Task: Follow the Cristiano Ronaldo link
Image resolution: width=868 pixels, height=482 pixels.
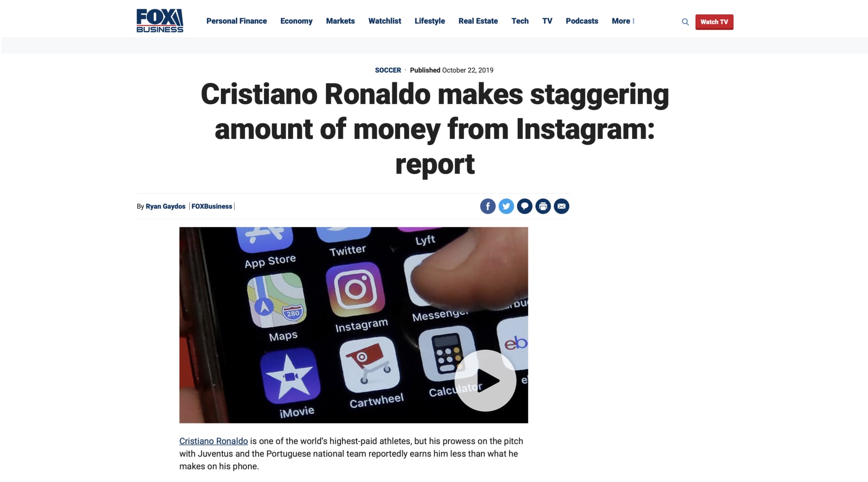Action: click(214, 441)
